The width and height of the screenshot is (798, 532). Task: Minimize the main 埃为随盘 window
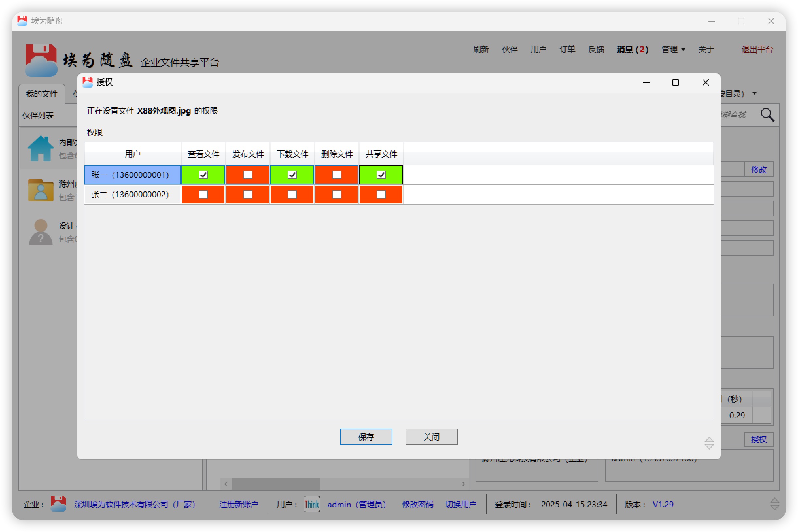tap(711, 21)
